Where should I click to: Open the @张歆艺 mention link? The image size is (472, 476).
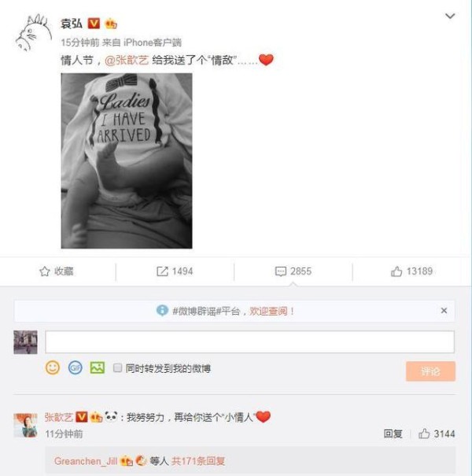tap(127, 60)
